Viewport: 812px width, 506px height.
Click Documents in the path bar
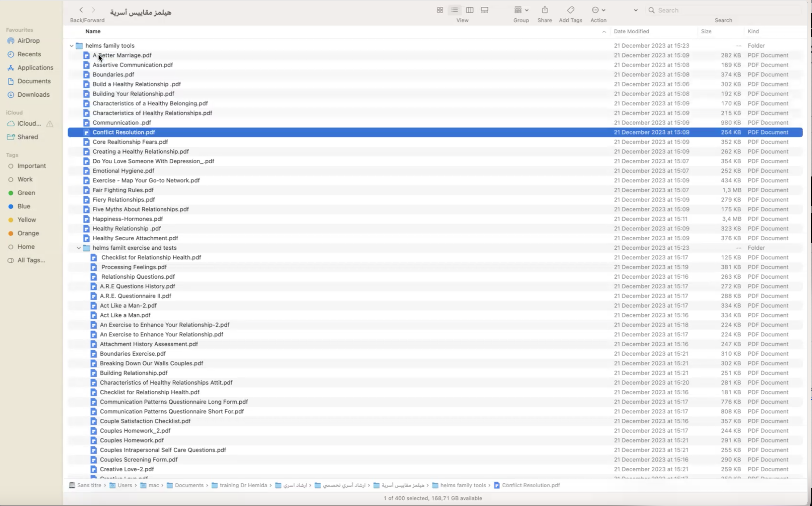(189, 485)
